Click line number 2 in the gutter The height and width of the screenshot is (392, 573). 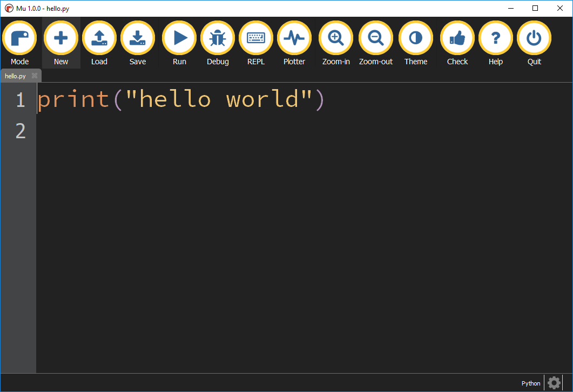pos(20,131)
